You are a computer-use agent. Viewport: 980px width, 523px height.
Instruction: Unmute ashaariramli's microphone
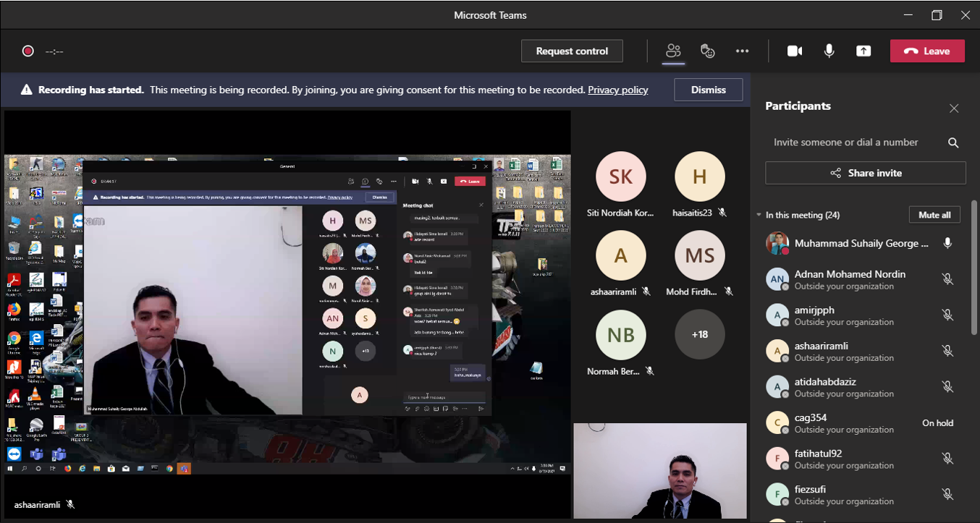pos(947,350)
